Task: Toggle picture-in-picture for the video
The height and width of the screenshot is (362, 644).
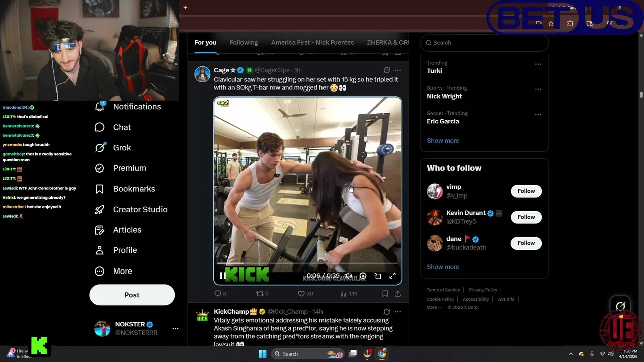Action: pyautogui.click(x=378, y=276)
